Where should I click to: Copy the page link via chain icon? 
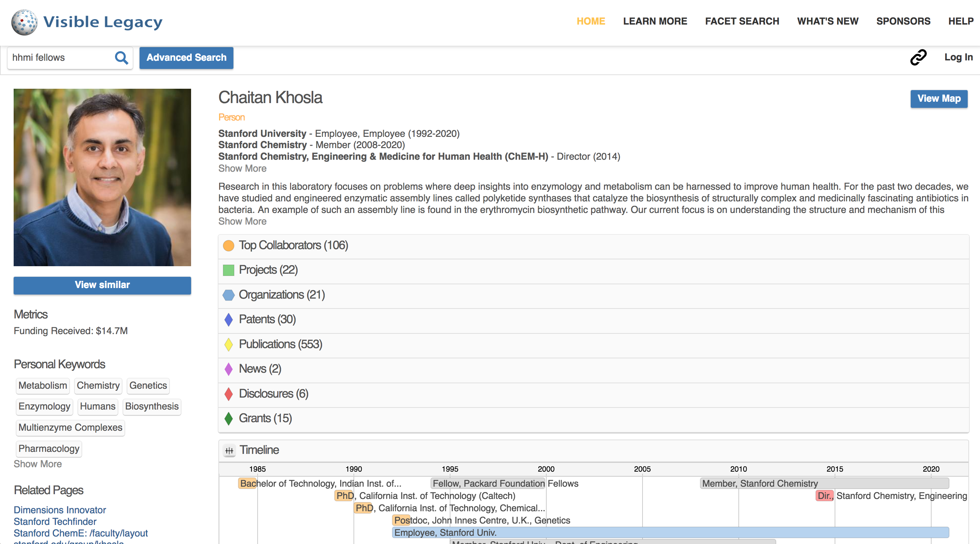(918, 57)
